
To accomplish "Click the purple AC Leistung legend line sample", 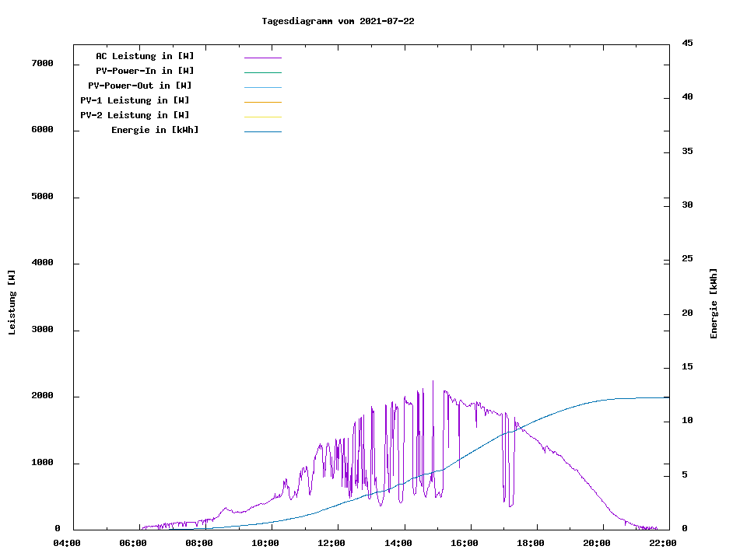I will point(262,58).
